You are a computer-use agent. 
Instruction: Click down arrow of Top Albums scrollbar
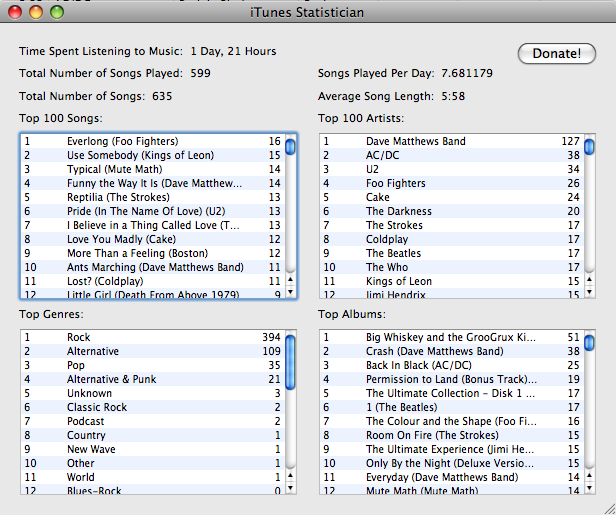click(x=589, y=488)
